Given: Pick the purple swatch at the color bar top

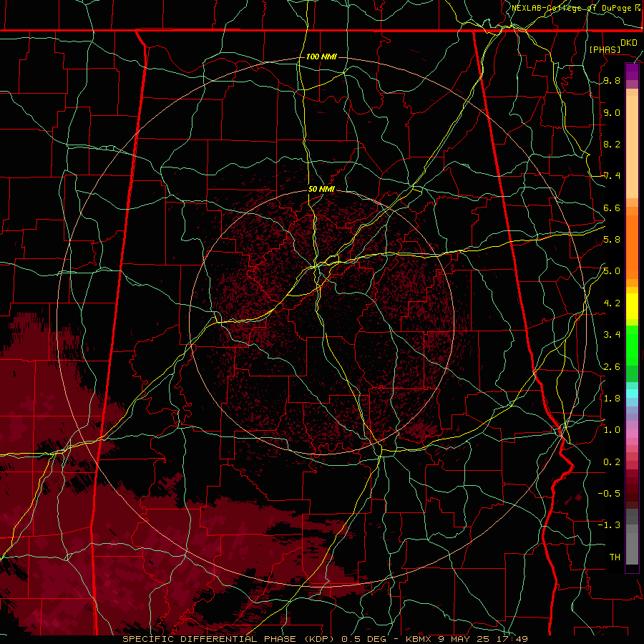Looking at the screenshot, I should 632,72.
